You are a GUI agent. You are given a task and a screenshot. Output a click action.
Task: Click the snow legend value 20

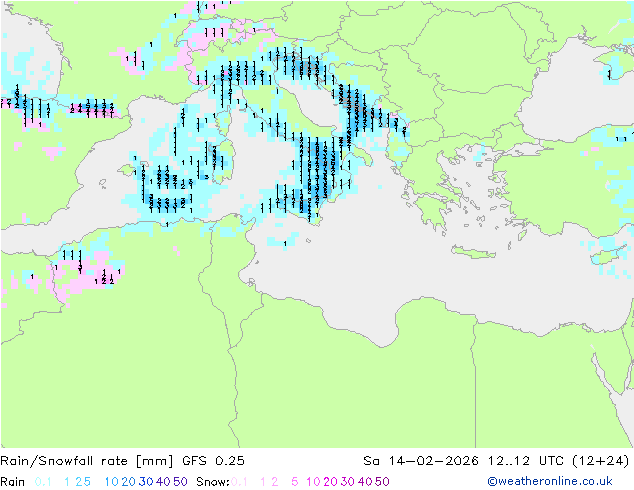(330, 482)
